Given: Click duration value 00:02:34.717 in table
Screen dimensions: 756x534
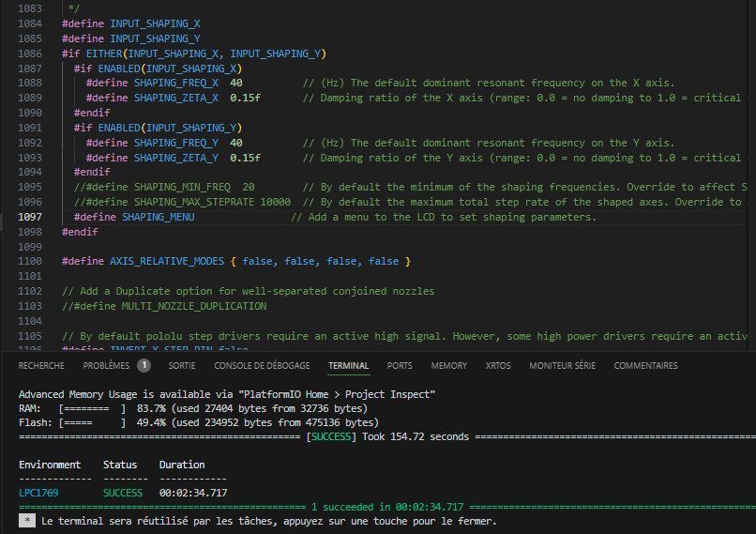Looking at the screenshot, I should [193, 493].
